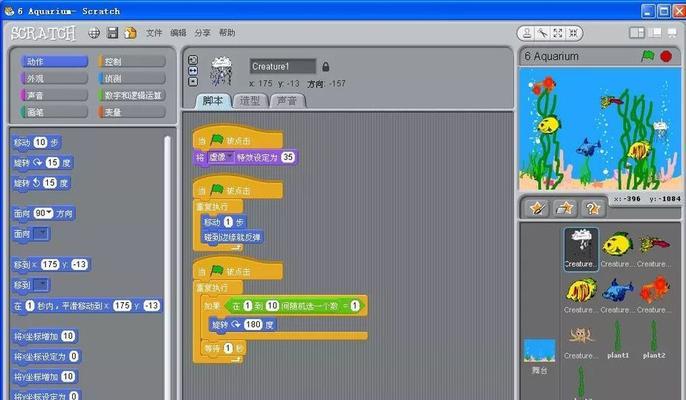Start scripts with the stage green flag
The width and height of the screenshot is (686, 400).
[x=648, y=56]
